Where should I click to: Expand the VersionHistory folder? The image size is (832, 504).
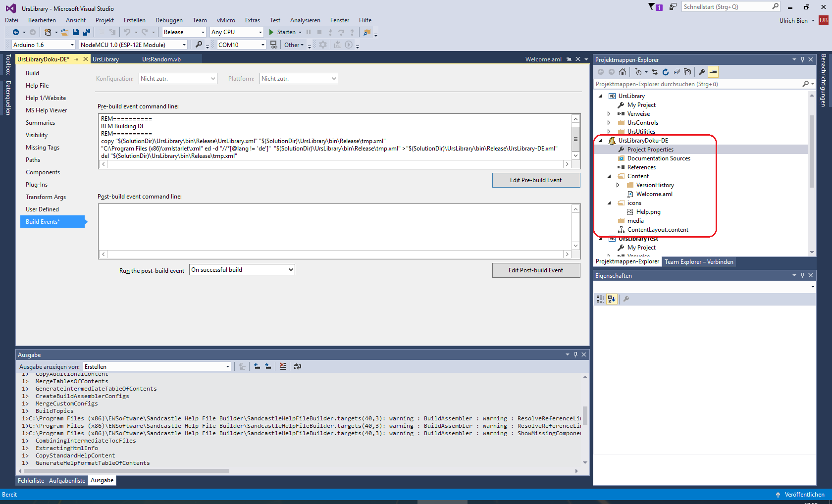[618, 185]
